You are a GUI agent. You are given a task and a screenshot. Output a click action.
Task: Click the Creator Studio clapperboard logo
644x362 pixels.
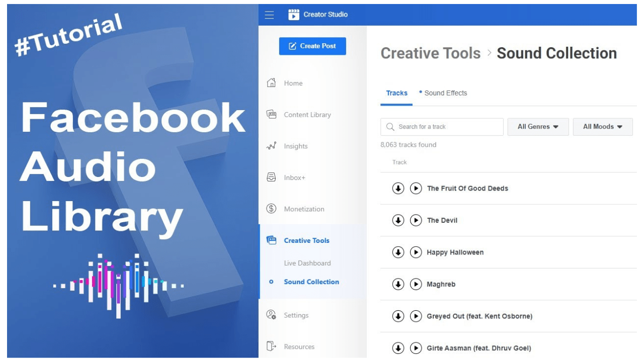click(x=294, y=15)
